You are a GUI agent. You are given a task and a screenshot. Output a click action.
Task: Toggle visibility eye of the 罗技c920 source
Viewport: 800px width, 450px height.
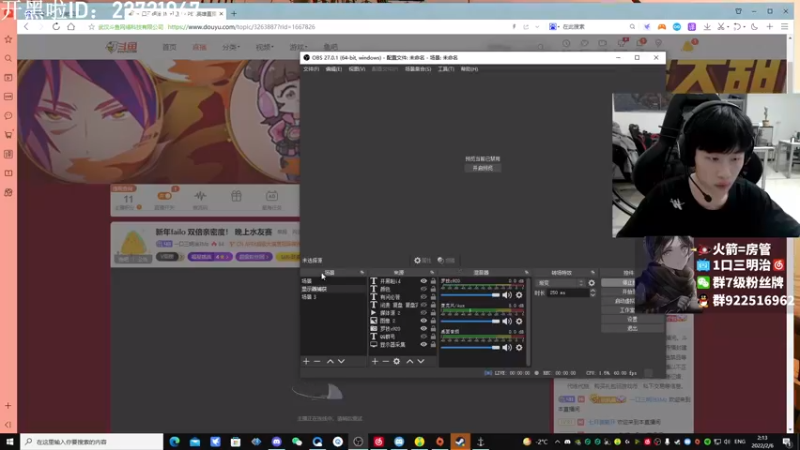click(423, 329)
